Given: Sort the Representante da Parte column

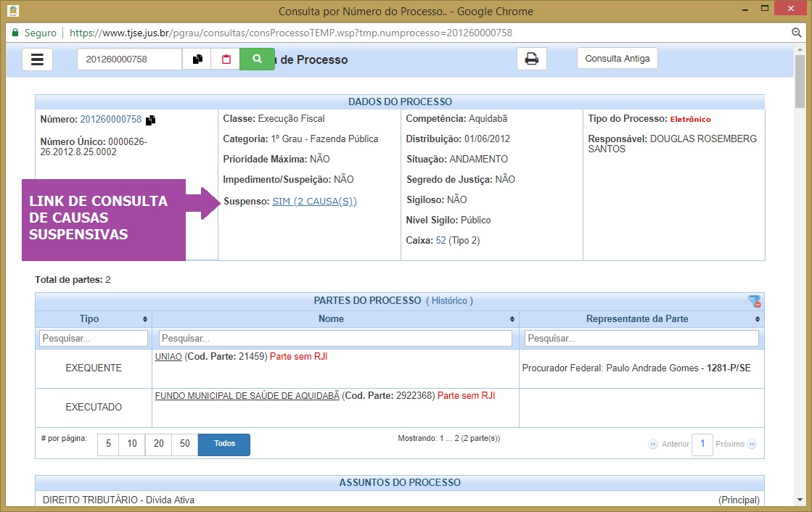Looking at the screenshot, I should 758,319.
